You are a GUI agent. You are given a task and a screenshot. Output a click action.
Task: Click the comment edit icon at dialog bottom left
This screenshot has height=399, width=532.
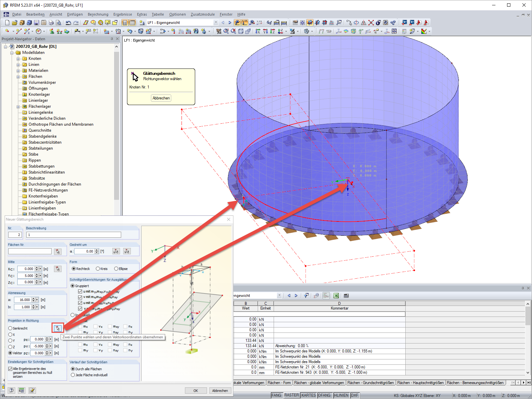pyautogui.click(x=32, y=390)
